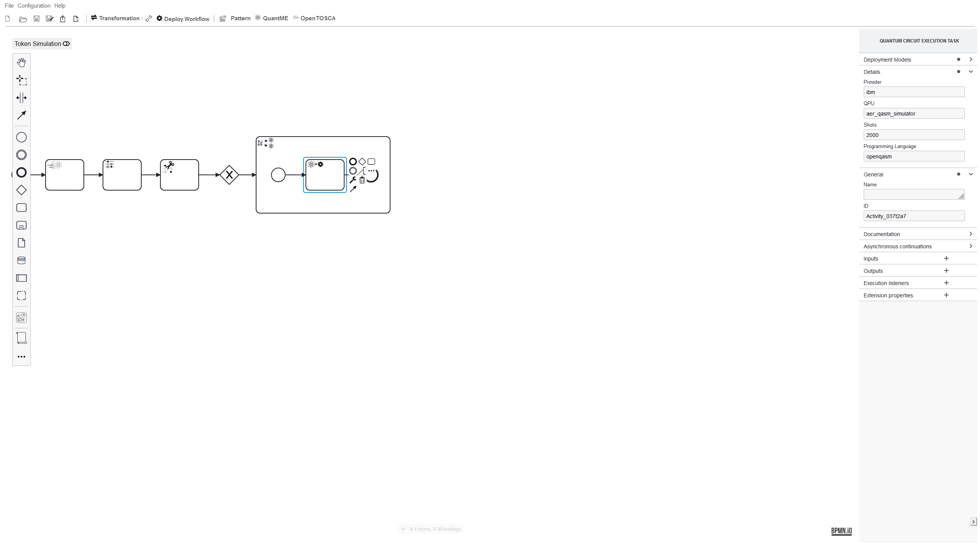Viewport: 980px width, 551px height.
Task: Click the QPU input field
Action: (913, 113)
